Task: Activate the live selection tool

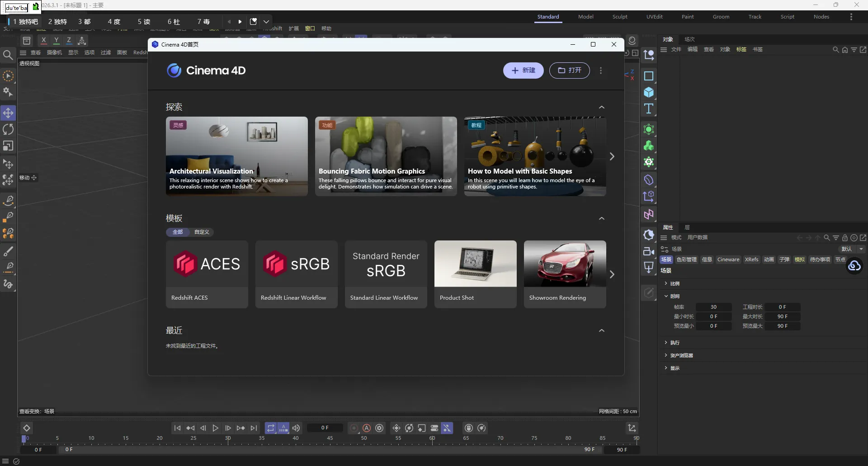Action: coord(8,76)
